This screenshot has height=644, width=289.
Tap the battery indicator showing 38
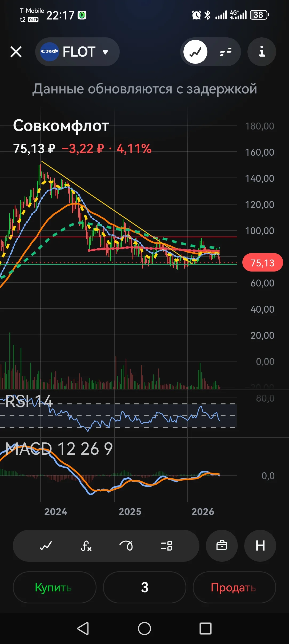pyautogui.click(x=259, y=15)
